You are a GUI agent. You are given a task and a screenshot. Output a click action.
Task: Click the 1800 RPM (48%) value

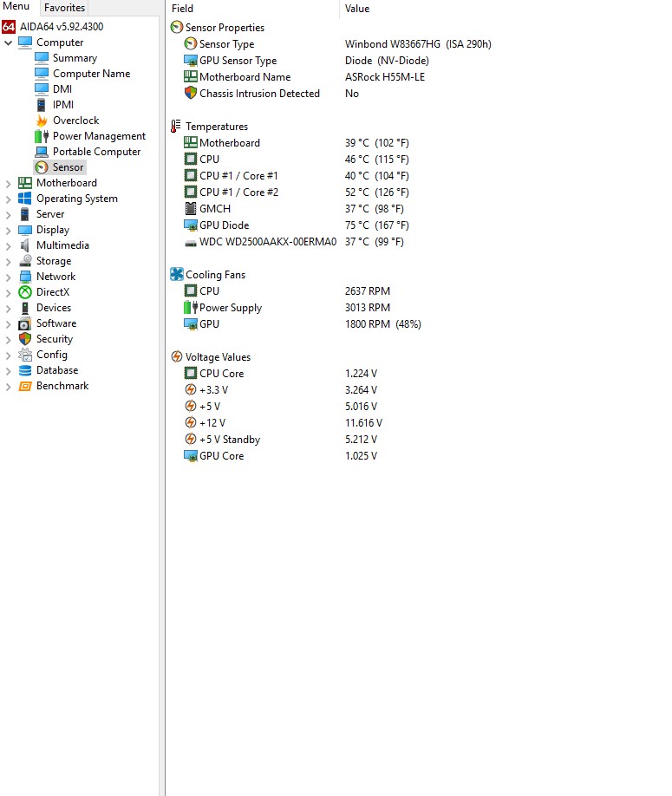[383, 324]
